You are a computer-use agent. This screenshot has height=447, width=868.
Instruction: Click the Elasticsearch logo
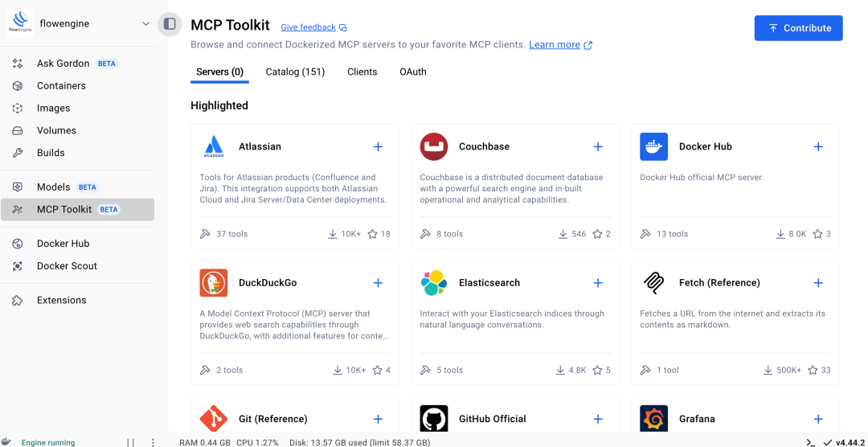coord(434,282)
